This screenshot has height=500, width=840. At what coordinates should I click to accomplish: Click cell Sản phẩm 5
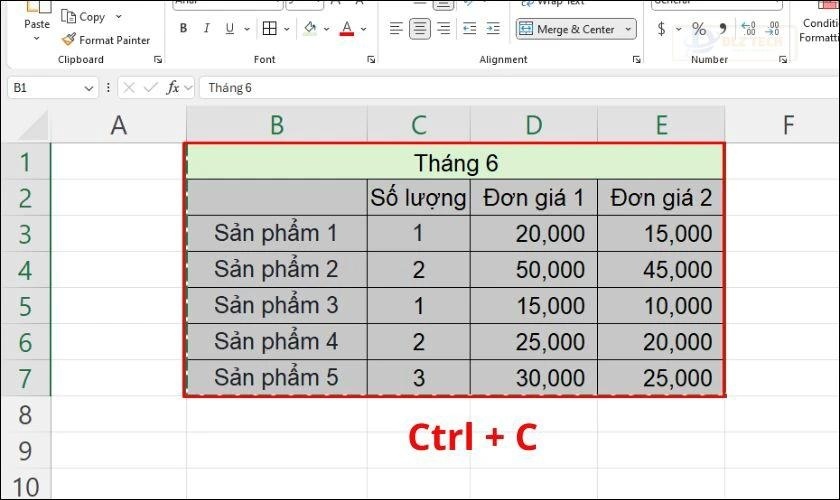click(x=276, y=378)
